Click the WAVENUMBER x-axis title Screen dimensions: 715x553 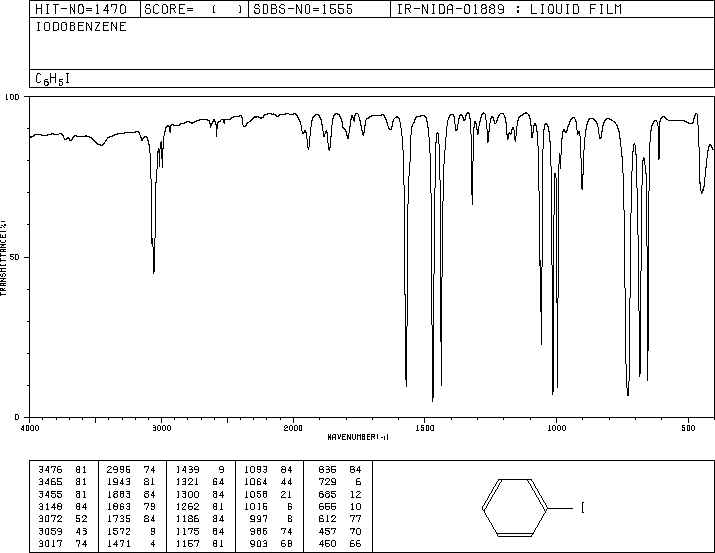(358, 437)
